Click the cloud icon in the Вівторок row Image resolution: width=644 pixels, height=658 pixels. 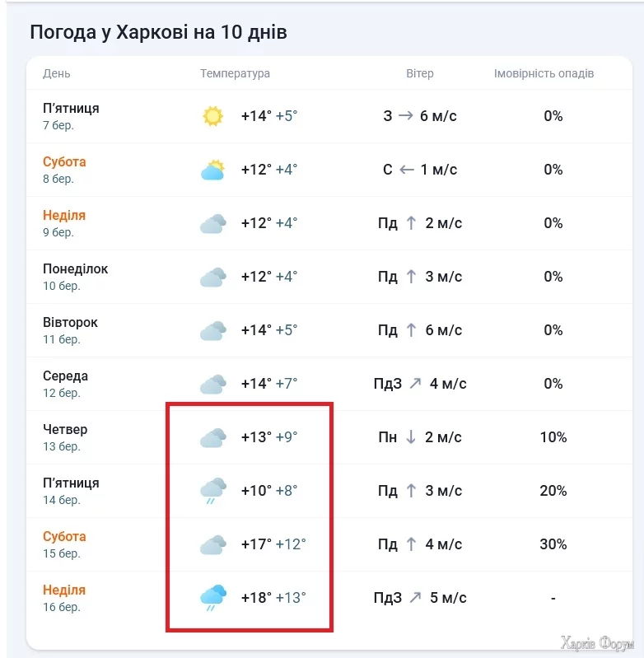pos(212,331)
